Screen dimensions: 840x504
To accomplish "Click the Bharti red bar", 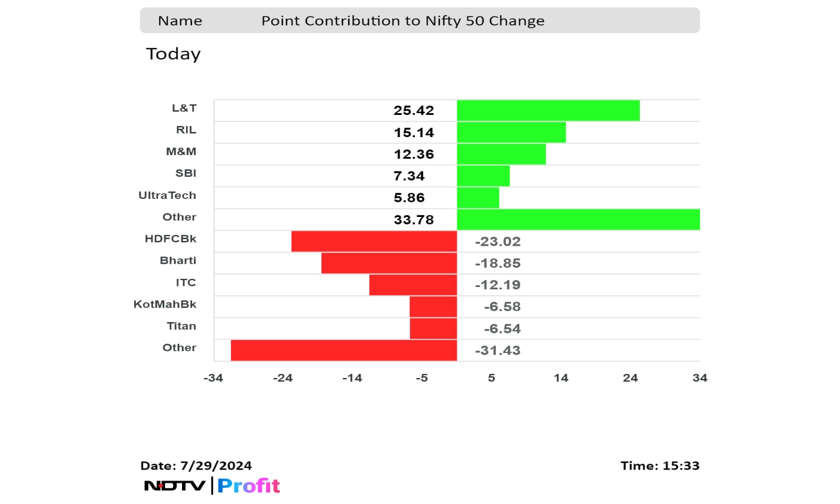I will (388, 263).
